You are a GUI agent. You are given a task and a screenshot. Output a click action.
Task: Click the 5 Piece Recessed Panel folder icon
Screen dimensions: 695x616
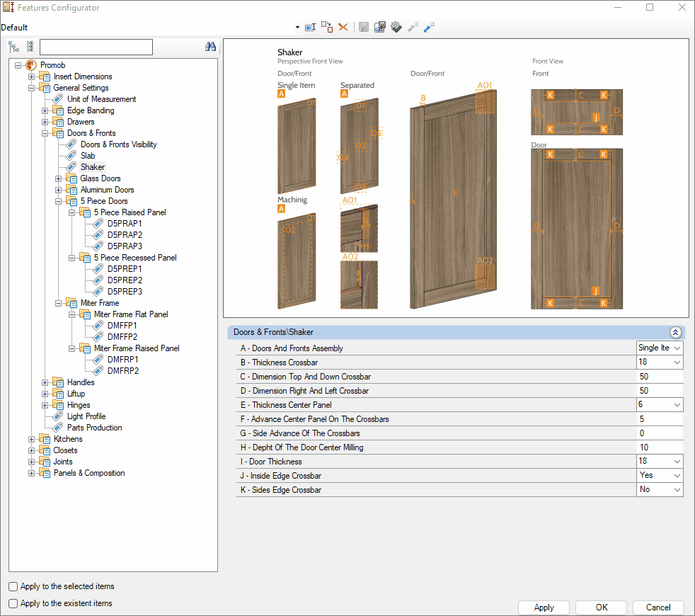(x=85, y=258)
